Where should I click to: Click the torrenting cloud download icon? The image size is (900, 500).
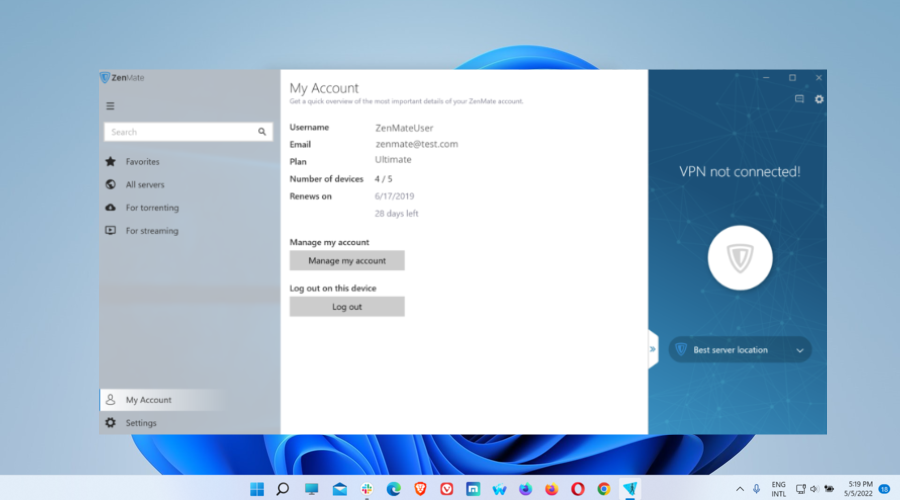point(111,207)
